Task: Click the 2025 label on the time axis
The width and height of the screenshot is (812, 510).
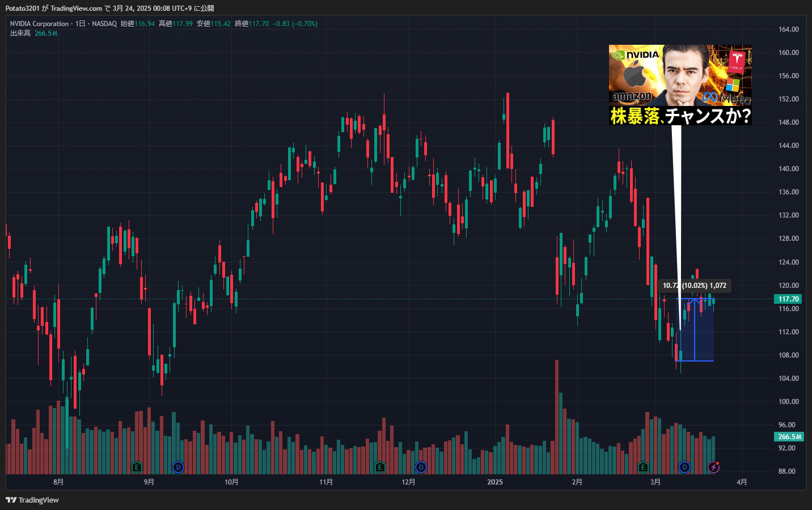Action: coord(495,482)
